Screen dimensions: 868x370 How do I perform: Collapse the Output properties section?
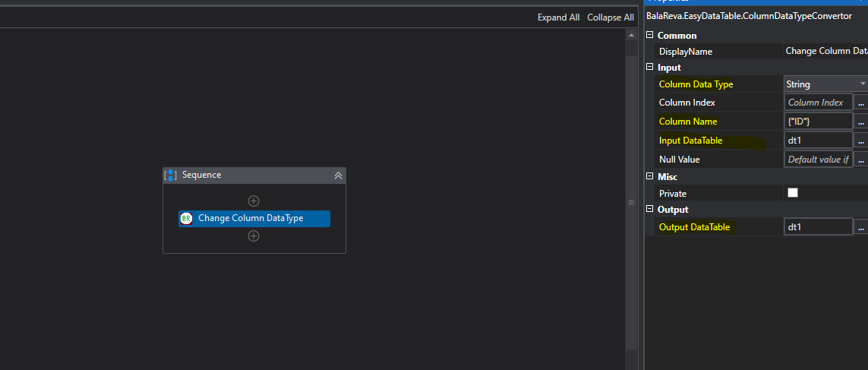649,210
